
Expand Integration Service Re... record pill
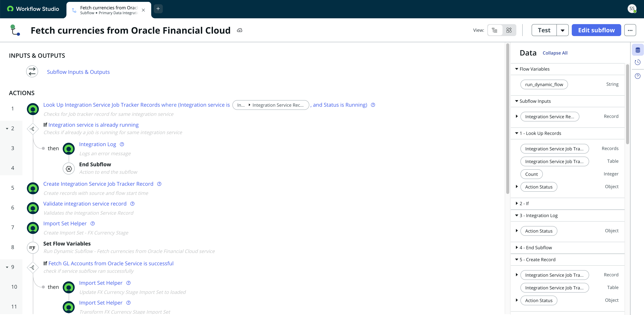[x=517, y=116]
